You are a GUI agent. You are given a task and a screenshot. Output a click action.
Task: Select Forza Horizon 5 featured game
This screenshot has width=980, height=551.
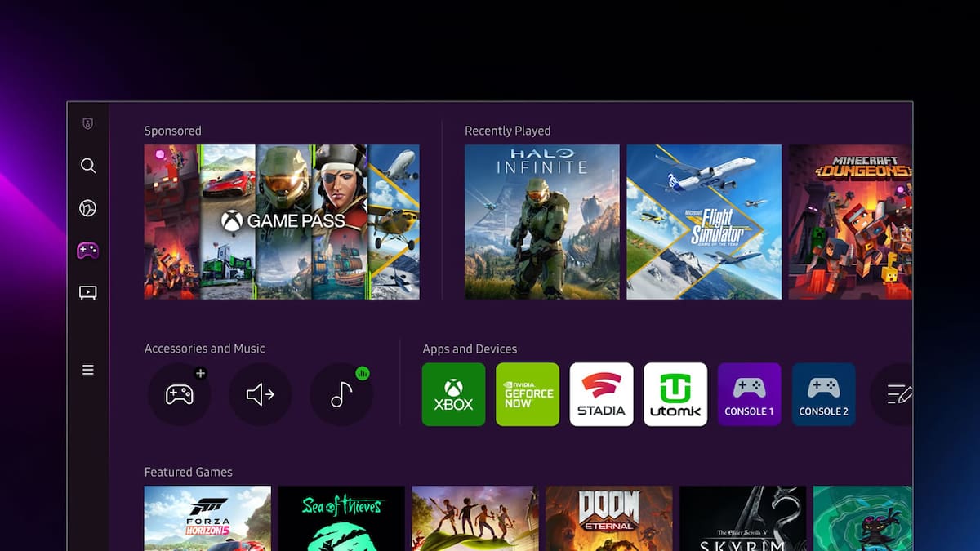[207, 518]
